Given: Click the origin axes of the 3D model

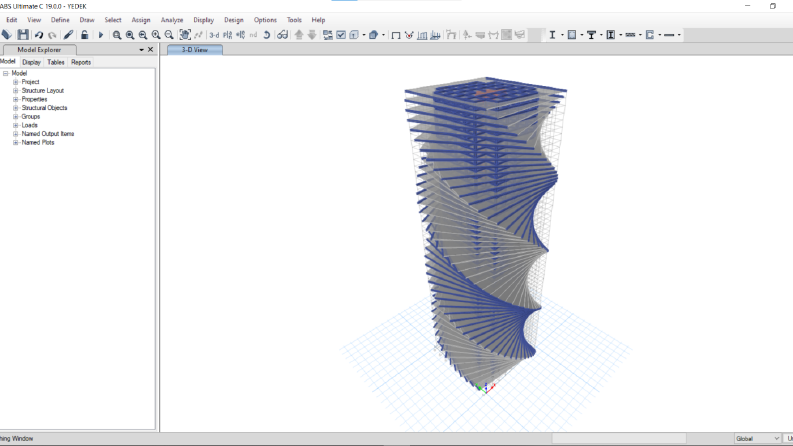Looking at the screenshot, I should pyautogui.click(x=484, y=388).
